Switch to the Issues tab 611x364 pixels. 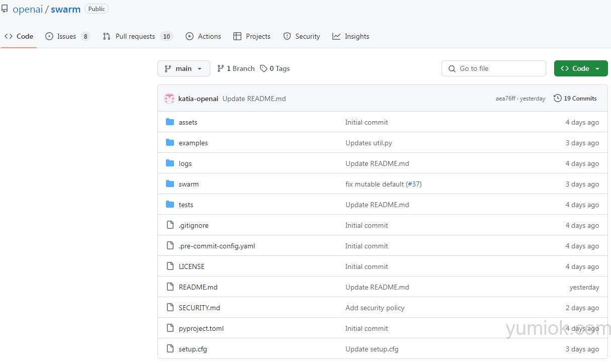(x=67, y=36)
